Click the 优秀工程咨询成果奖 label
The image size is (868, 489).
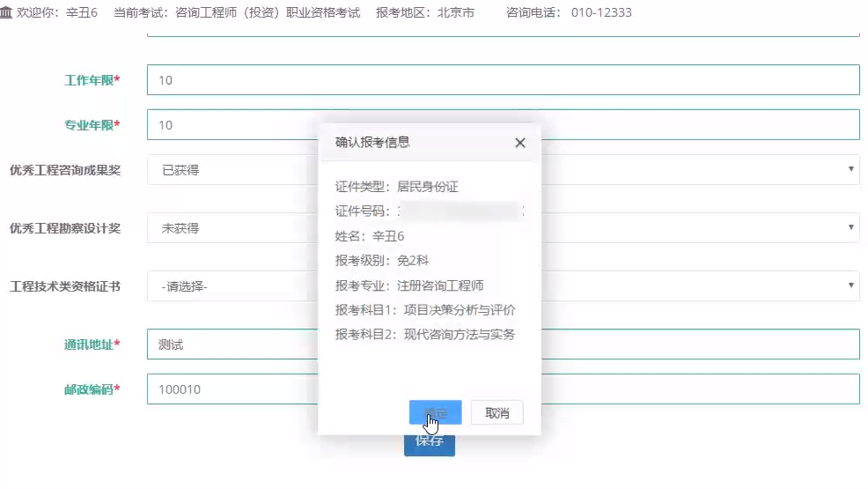click(65, 170)
